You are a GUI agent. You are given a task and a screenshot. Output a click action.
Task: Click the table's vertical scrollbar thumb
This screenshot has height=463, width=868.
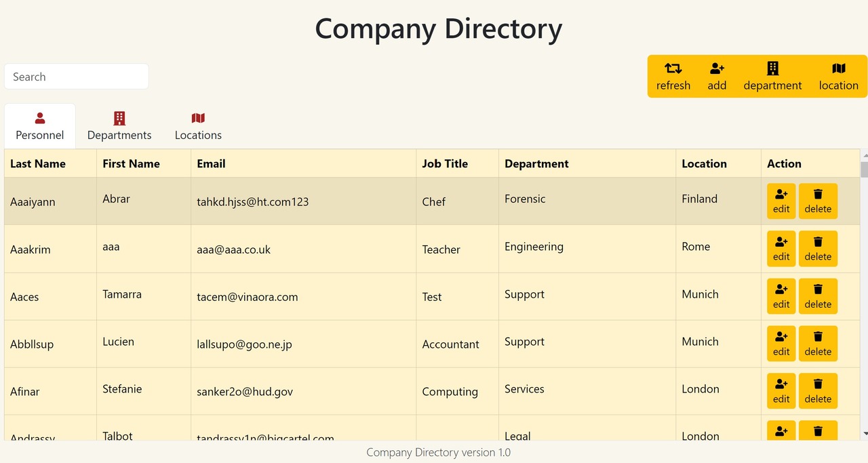(864, 169)
